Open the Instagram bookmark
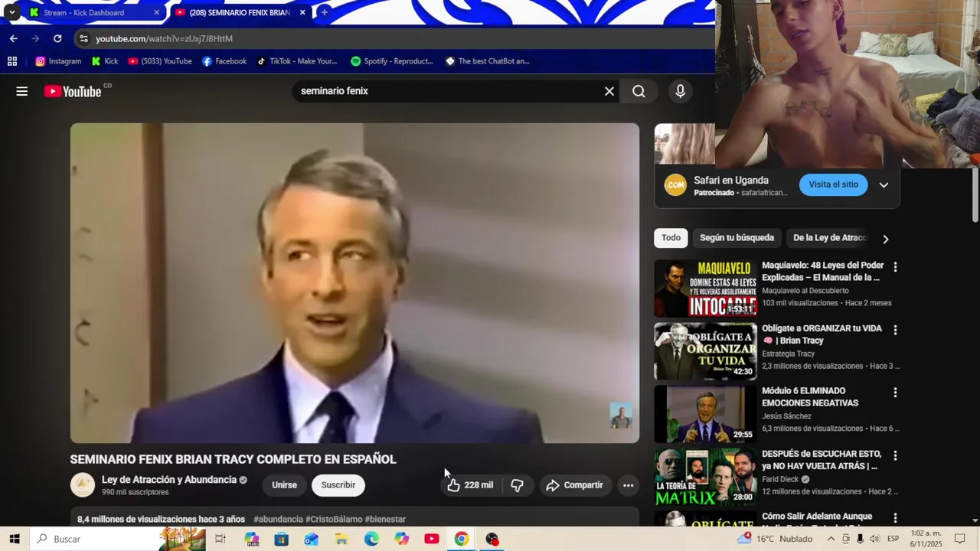980x551 pixels. 58,61
